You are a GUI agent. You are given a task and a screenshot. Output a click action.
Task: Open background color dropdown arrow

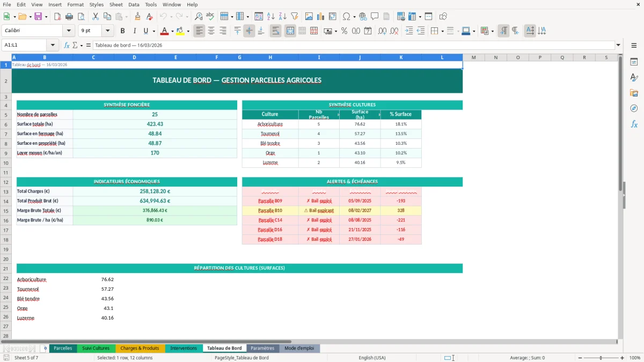coord(188,31)
